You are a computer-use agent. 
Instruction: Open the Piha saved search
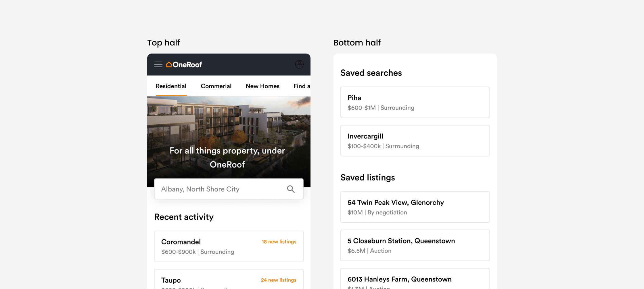coord(415,102)
